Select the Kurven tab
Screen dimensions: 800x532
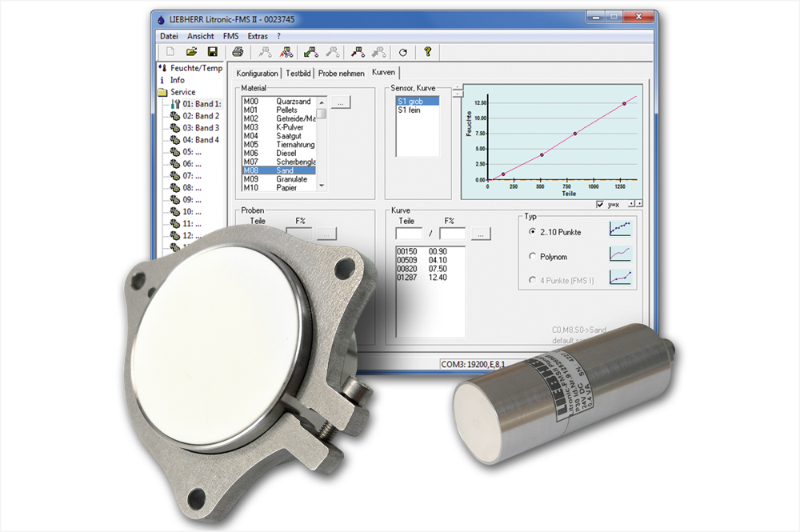[383, 73]
